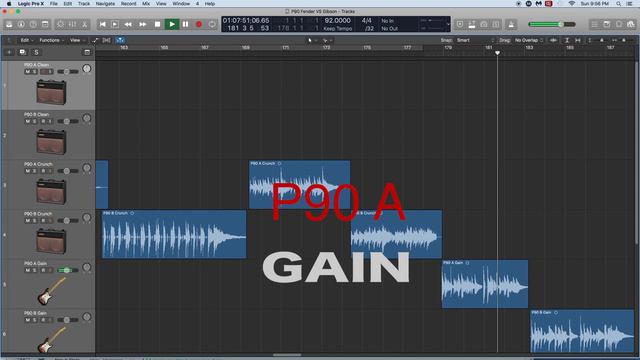Image resolution: width=640 pixels, height=360 pixels.
Task: Open Snap mode Smart dropdown
Action: (x=475, y=40)
